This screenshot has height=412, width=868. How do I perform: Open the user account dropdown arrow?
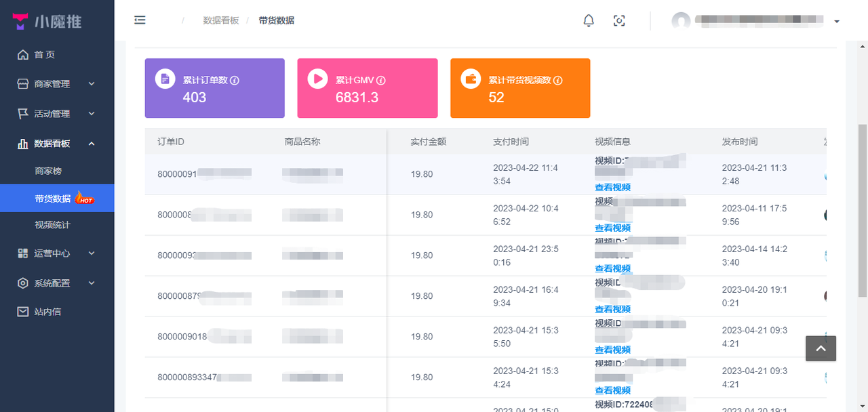coord(837,22)
